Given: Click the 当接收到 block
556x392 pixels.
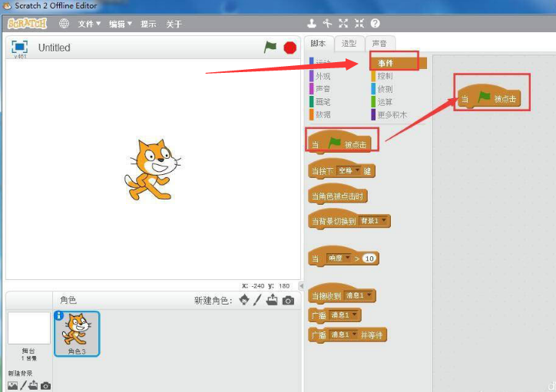Looking at the screenshot, I should pyautogui.click(x=343, y=294).
